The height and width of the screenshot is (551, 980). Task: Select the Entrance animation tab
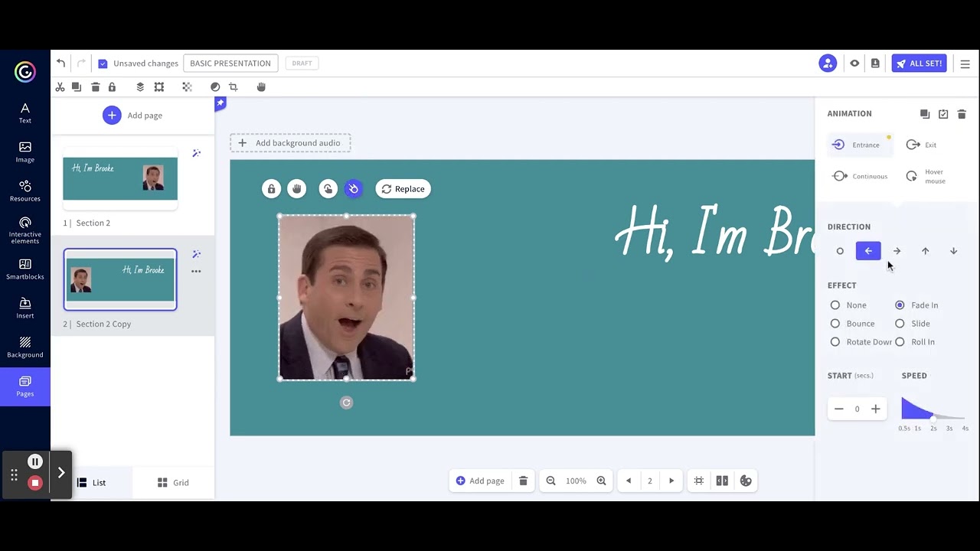(x=859, y=145)
